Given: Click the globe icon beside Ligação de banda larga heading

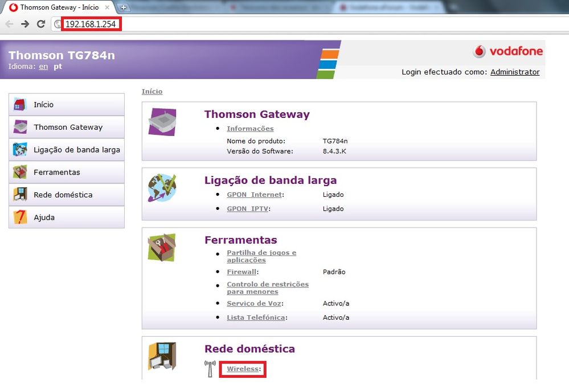Looking at the screenshot, I should (x=162, y=188).
